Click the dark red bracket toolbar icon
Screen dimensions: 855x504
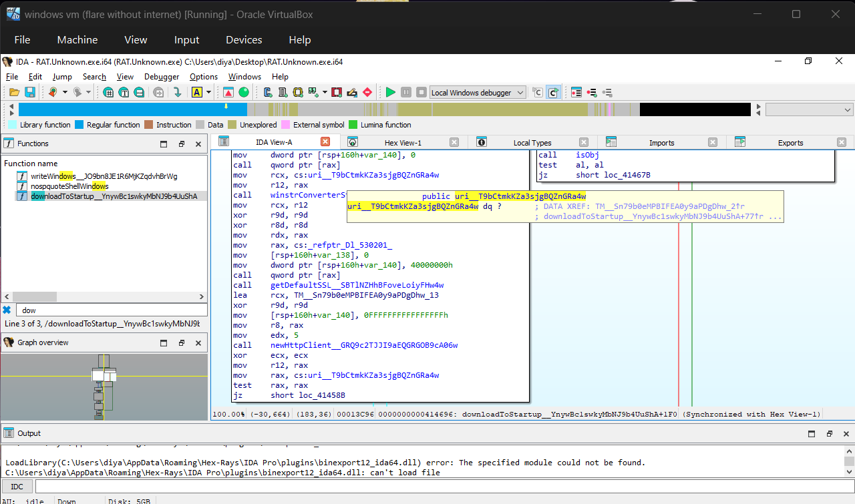click(x=337, y=92)
